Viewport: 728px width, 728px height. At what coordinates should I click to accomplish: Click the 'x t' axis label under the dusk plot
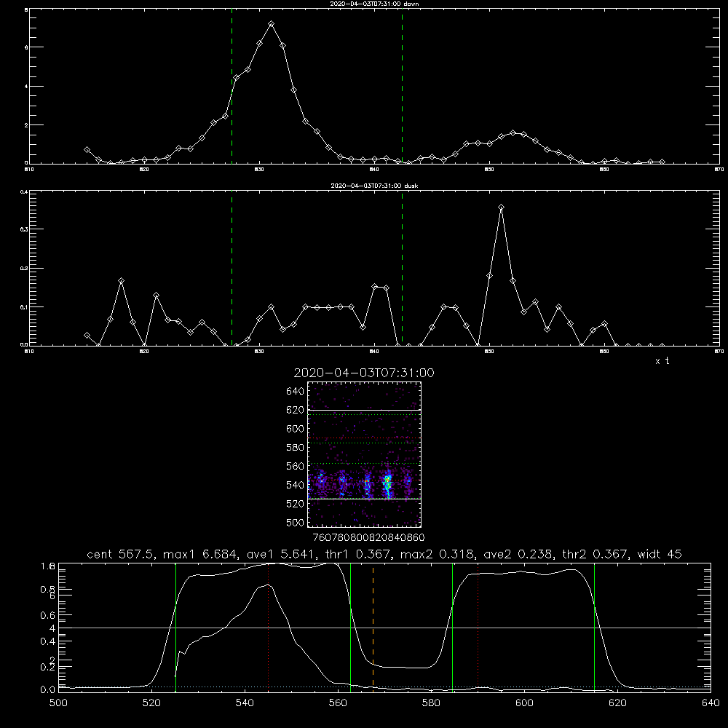click(x=662, y=361)
